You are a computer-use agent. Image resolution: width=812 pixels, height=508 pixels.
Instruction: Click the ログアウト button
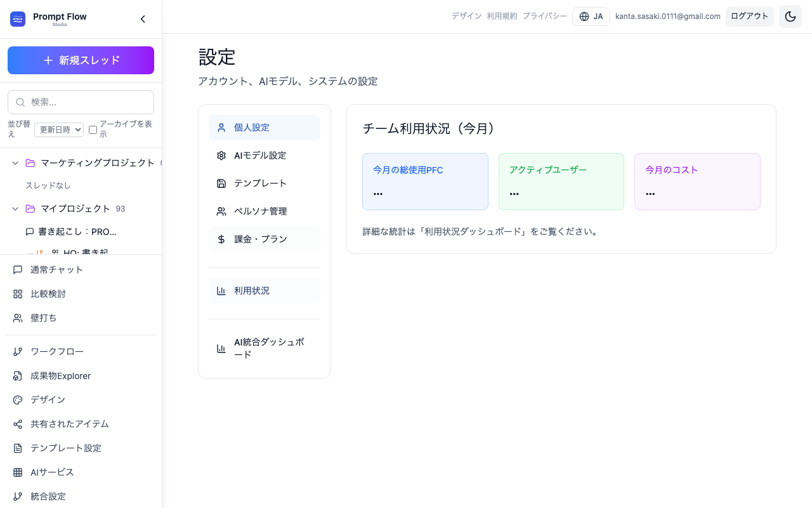750,17
